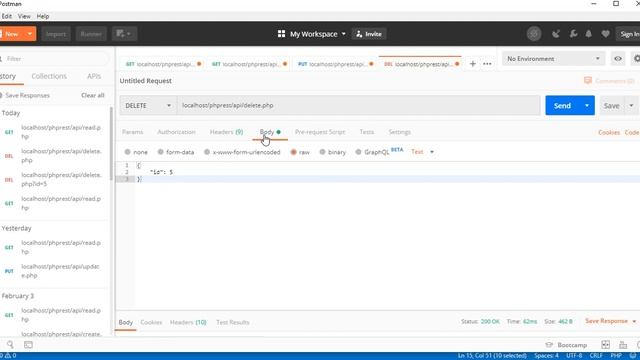
Task: Open the Settings request tab
Action: pyautogui.click(x=400, y=132)
